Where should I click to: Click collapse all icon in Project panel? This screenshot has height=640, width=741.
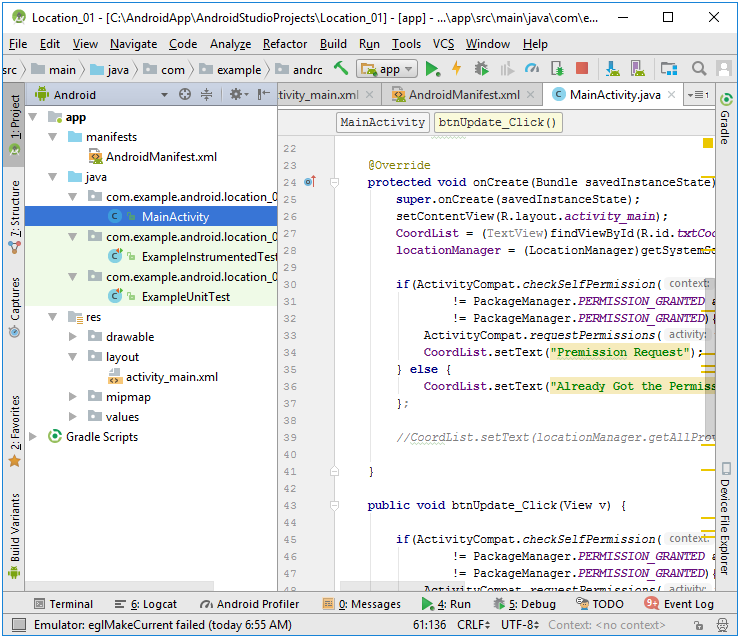click(207, 95)
